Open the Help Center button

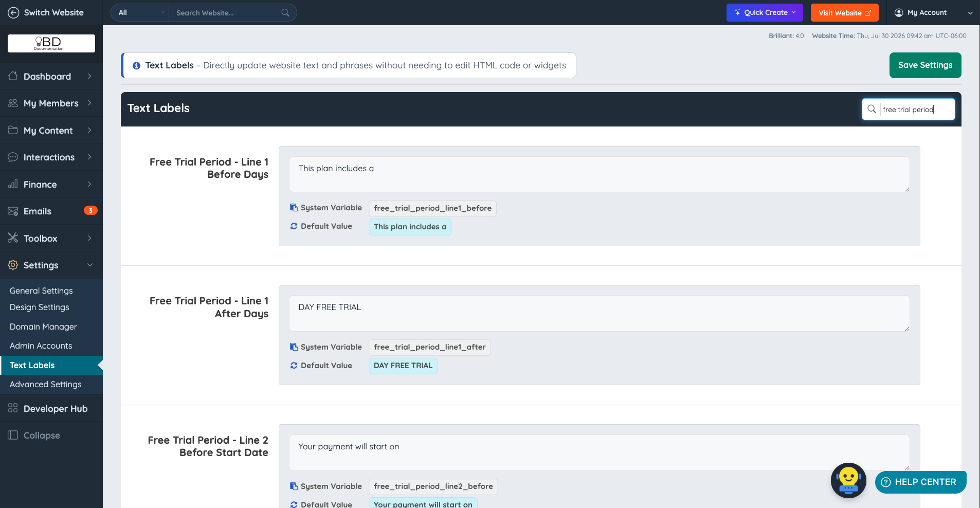pyautogui.click(x=920, y=482)
